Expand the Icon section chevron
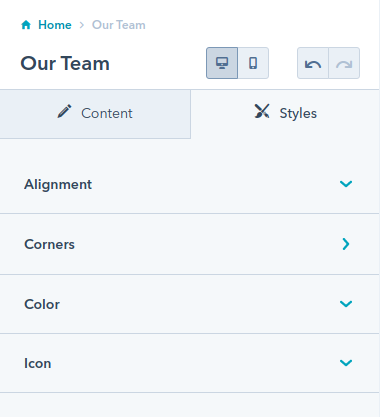The image size is (380, 417). (x=346, y=363)
